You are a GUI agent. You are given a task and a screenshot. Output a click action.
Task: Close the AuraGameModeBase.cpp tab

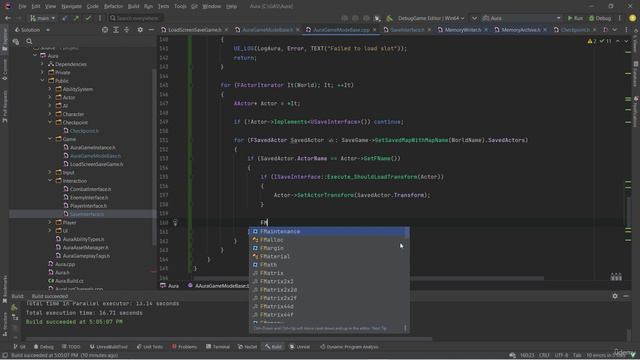coord(374,30)
